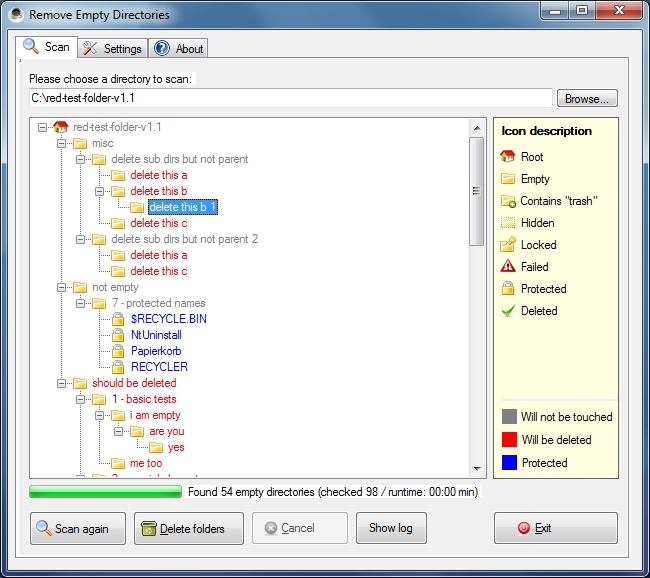
Task: Click the lock icon next to NtUninstall
Action: pos(118,335)
